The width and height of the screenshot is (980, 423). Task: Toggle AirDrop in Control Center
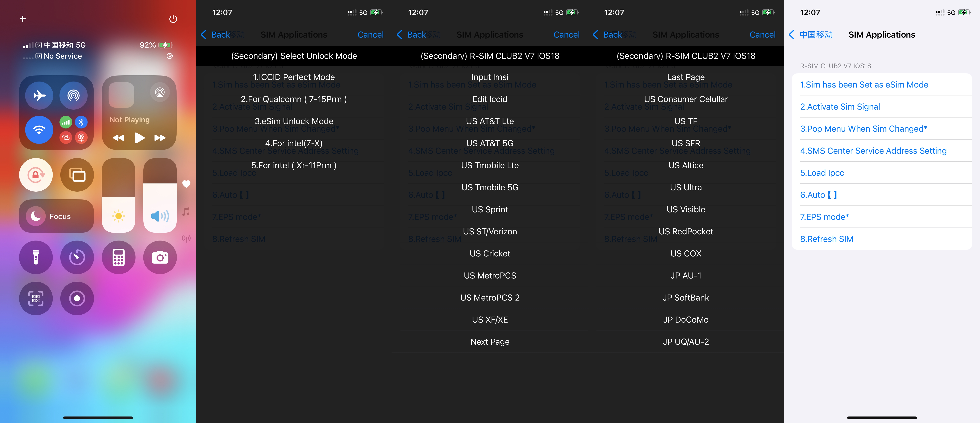[x=73, y=95]
